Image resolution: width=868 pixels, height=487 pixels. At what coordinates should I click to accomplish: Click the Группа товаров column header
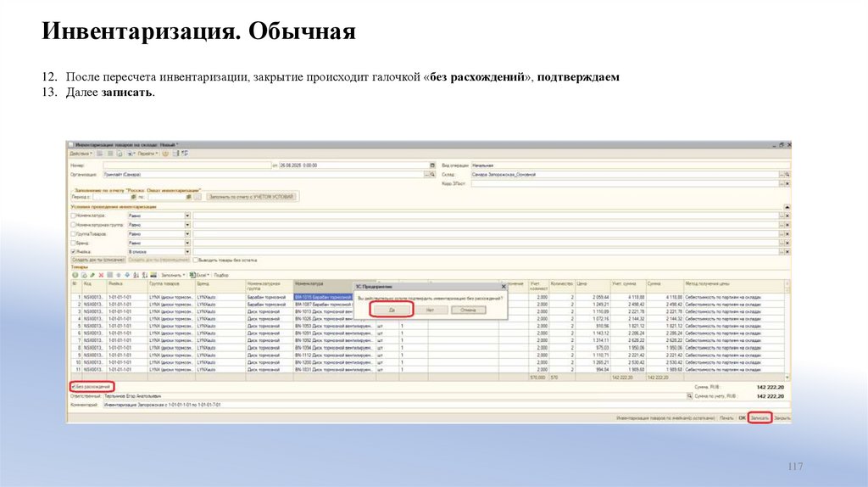point(171,286)
